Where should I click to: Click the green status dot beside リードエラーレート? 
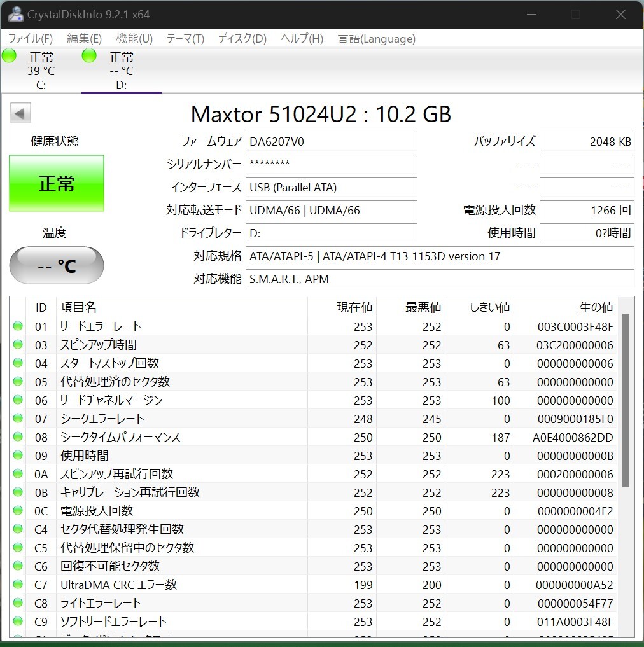pos(19,326)
